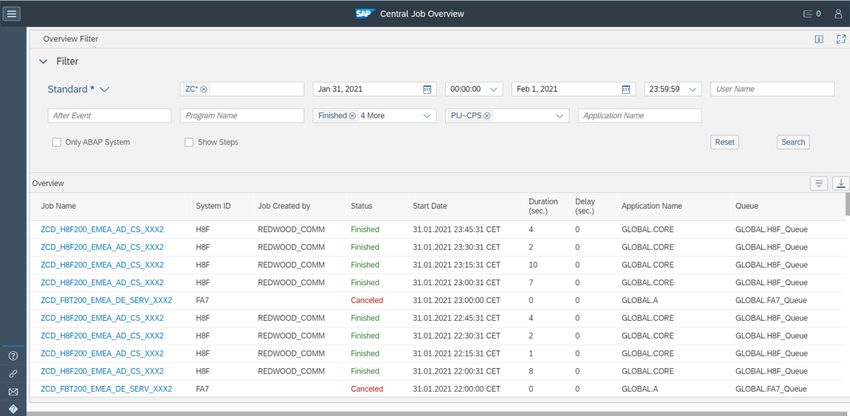
Task: Open first ZCD_FBT200_EMEA_DE_SERV_XXX2 job link
Action: [106, 300]
